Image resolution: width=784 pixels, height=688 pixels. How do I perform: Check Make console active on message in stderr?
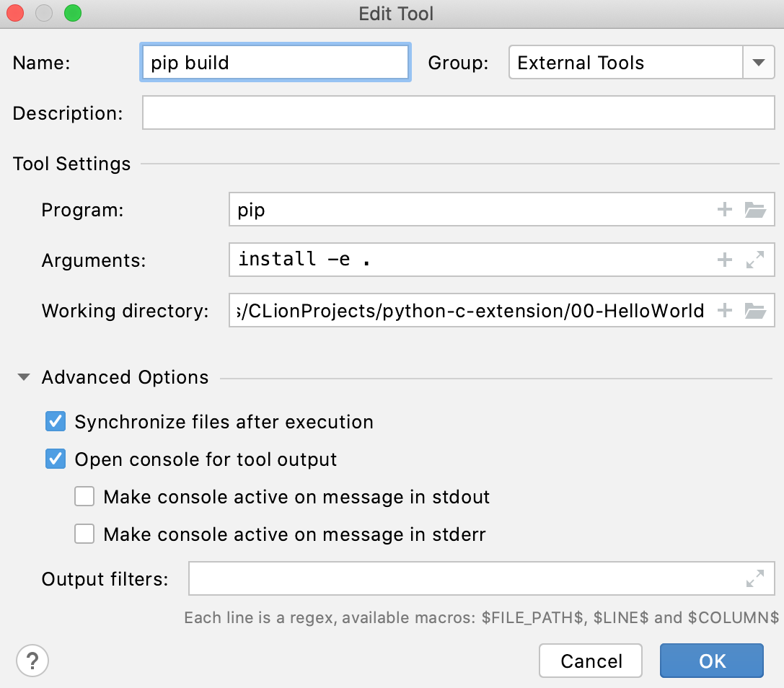pos(84,534)
